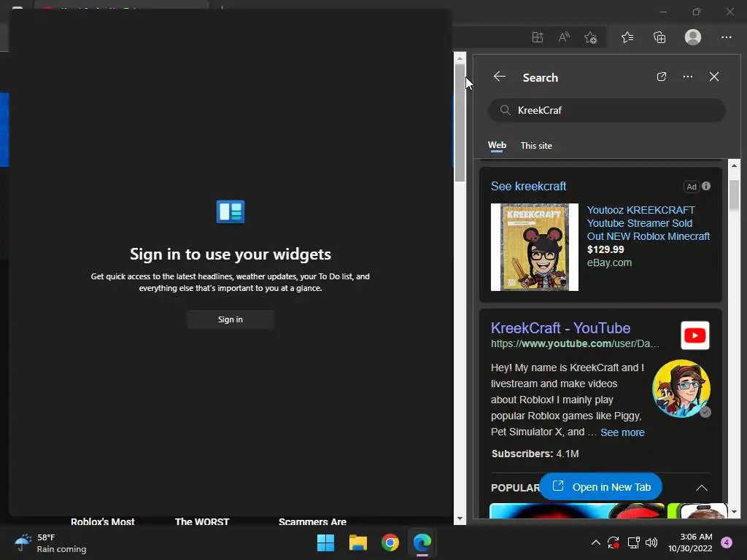Click the KreekCraf search input field

pyautogui.click(x=606, y=111)
